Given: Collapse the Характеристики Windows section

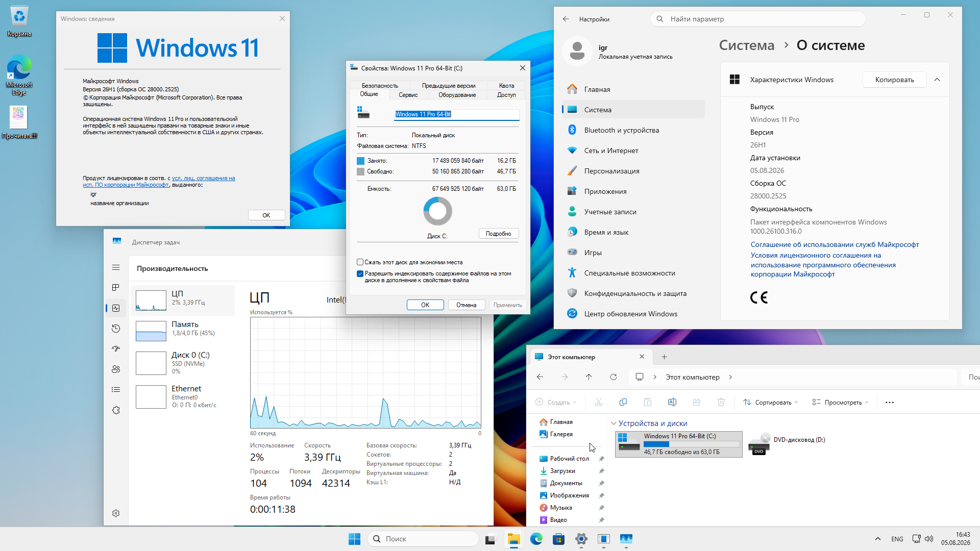Looking at the screenshot, I should coord(937,80).
